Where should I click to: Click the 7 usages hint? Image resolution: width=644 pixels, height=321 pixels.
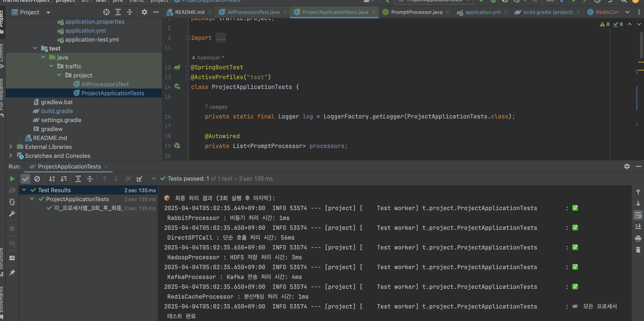(x=216, y=107)
